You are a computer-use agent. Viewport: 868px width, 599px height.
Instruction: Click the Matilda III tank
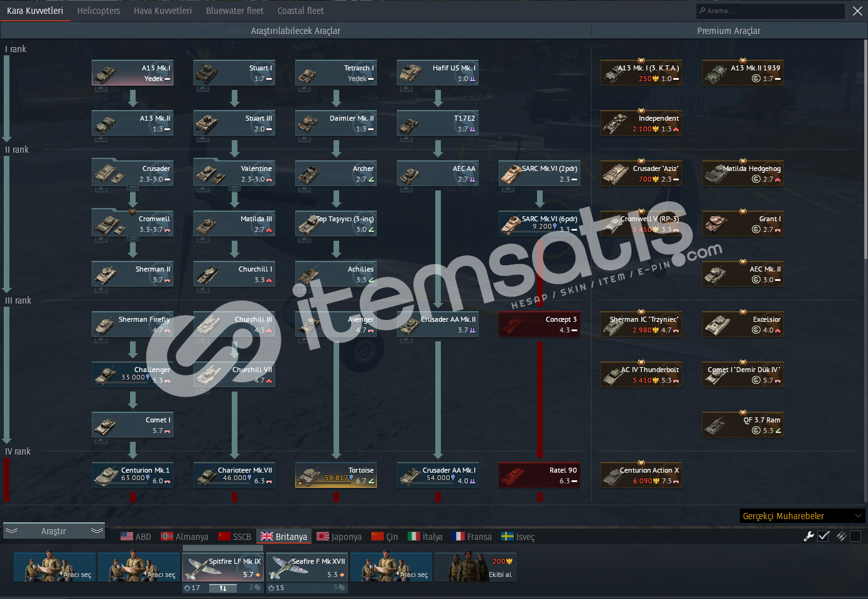coord(234,224)
